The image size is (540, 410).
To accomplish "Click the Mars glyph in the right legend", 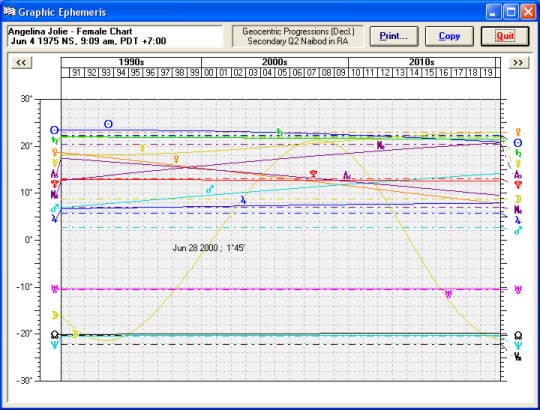I will 518,231.
